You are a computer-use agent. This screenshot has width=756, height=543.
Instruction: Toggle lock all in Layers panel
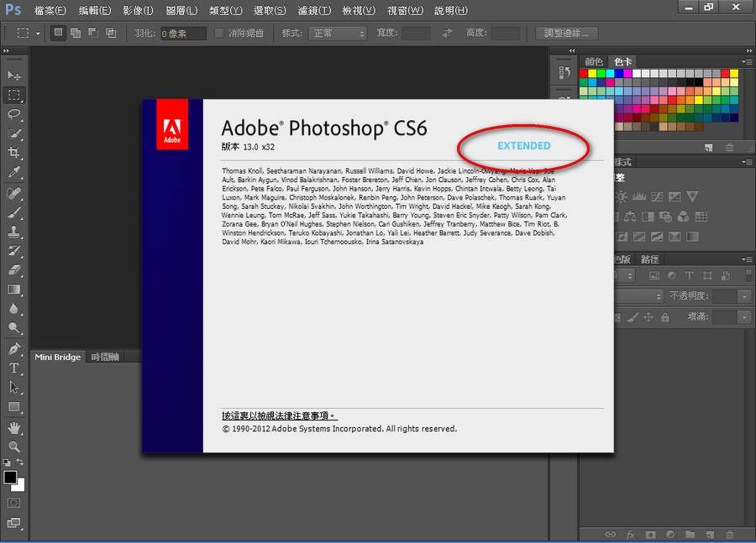coord(665,317)
